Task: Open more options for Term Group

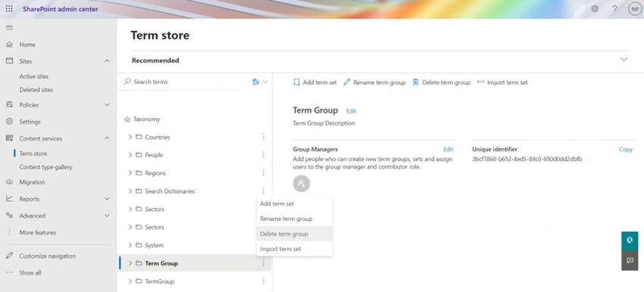Action: point(263,263)
